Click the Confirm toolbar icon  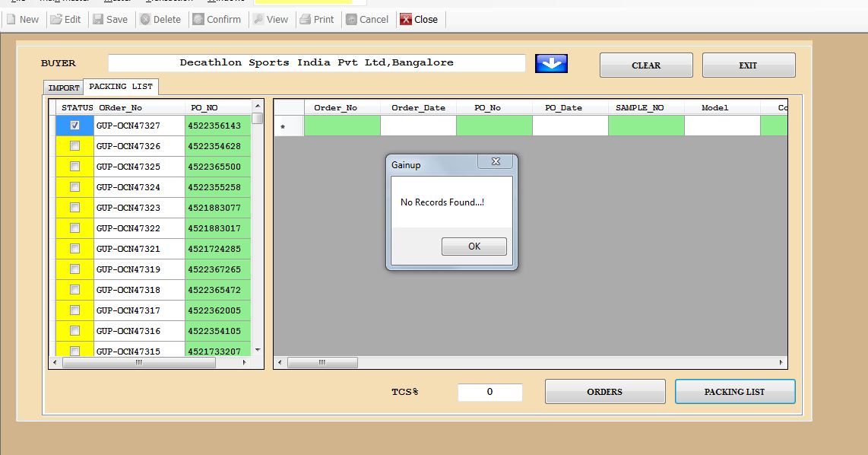pyautogui.click(x=198, y=19)
